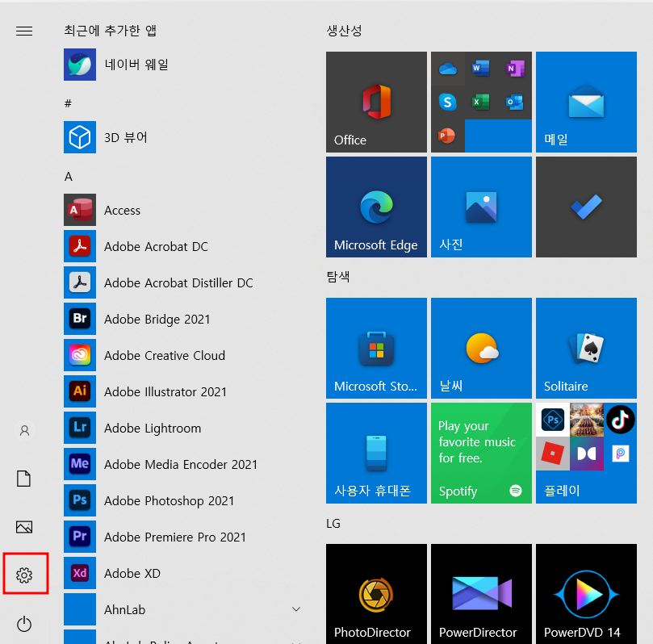The image size is (653, 644).
Task: Launch Adobe Acrobat DC
Action: [183, 246]
